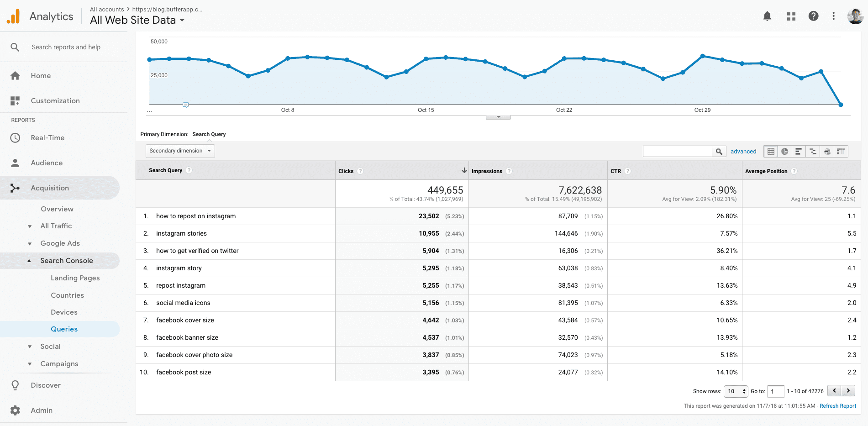868x426 pixels.
Task: Select the Queries report
Action: point(64,329)
